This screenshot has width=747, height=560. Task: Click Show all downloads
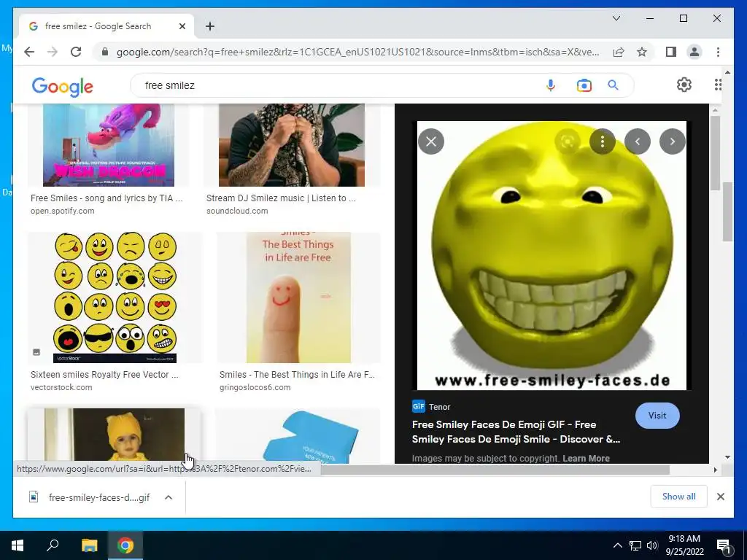pyautogui.click(x=679, y=496)
